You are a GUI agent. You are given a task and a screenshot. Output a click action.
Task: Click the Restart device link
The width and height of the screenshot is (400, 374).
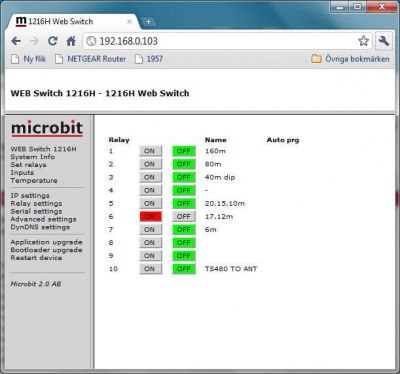[36, 258]
